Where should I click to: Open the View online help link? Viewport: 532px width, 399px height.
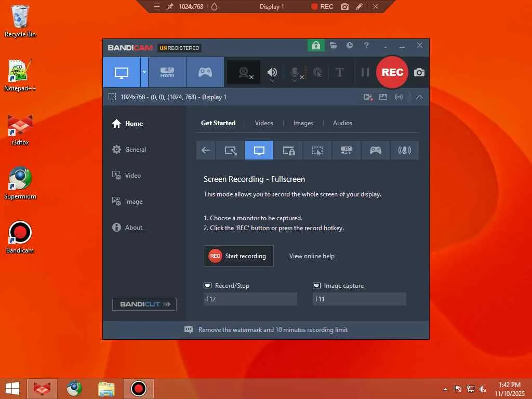click(x=312, y=256)
